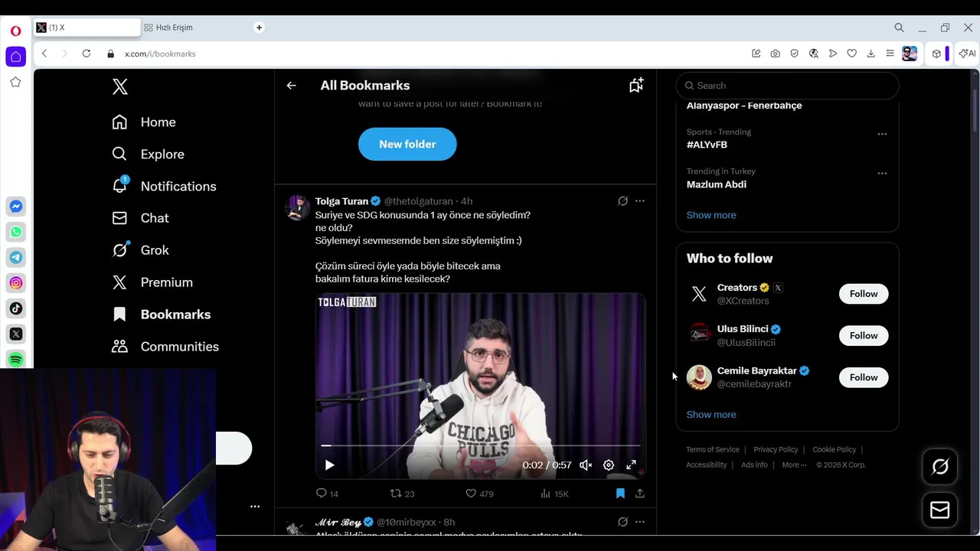Open options for the Mazlum Abdi trend
The height and width of the screenshot is (551, 980).
882,173
